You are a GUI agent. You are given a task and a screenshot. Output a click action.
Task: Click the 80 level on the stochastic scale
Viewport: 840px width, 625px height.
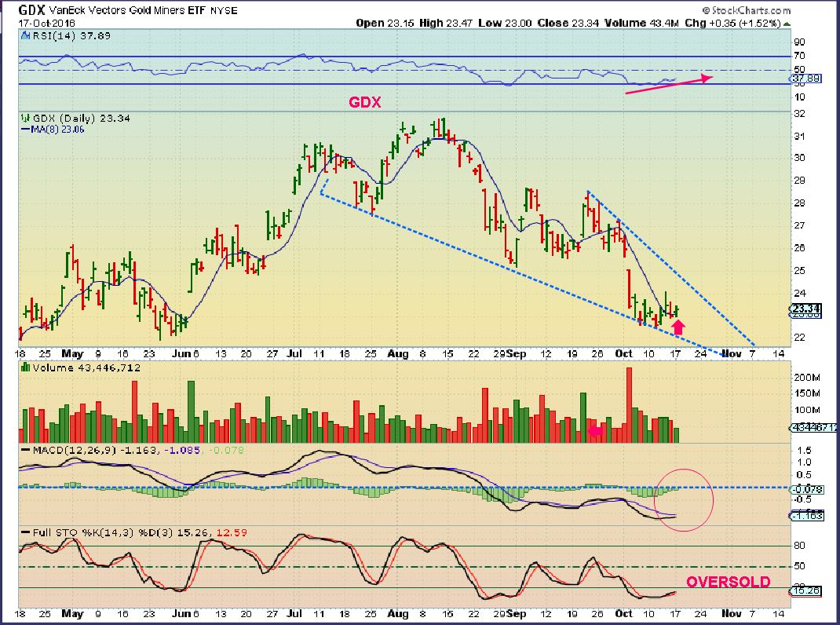point(799,546)
